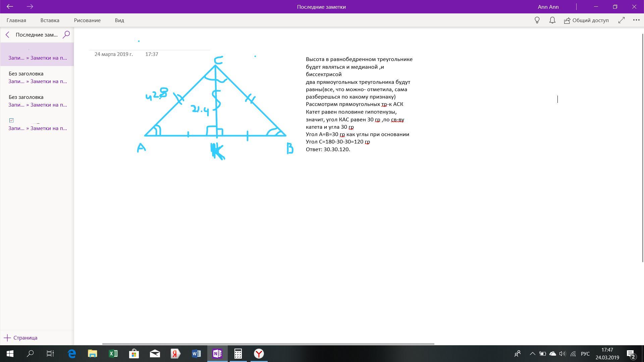Open the Главная ribbon tab
This screenshot has height=362, width=644.
pyautogui.click(x=16, y=20)
